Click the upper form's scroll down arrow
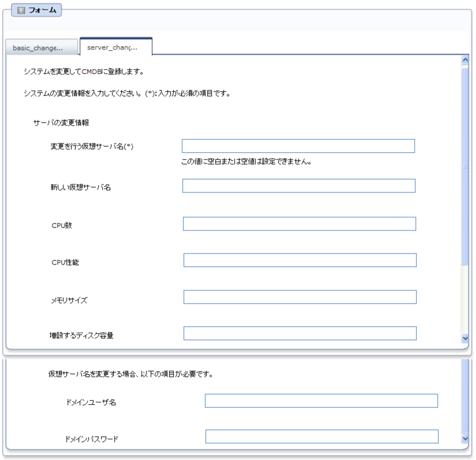The width and height of the screenshot is (476, 460). (465, 338)
